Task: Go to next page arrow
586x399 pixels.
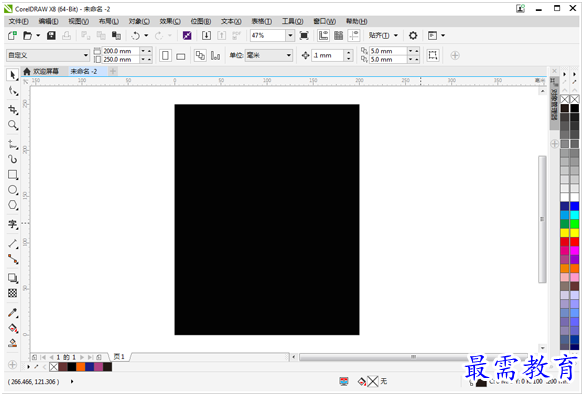Action: point(82,357)
